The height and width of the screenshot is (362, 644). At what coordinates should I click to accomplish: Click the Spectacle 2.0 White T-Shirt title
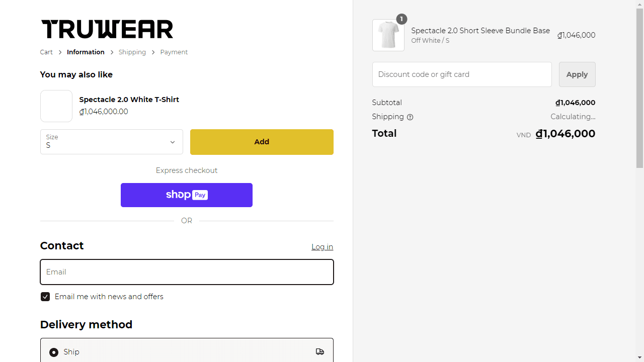tap(129, 100)
